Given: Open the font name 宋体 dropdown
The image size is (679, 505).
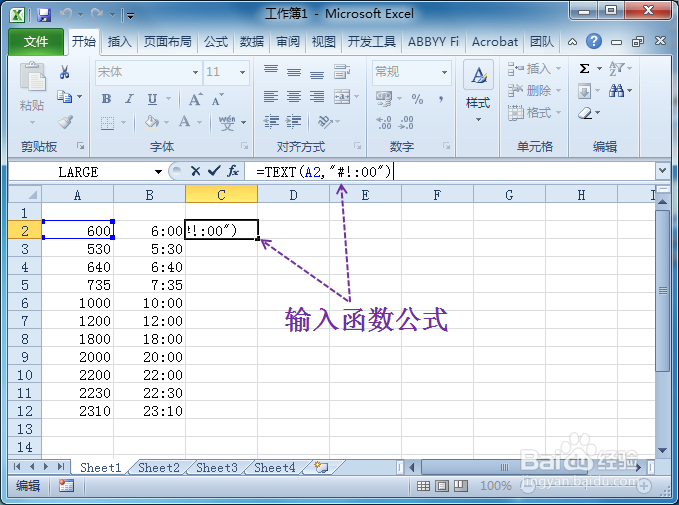Looking at the screenshot, I should (x=195, y=72).
